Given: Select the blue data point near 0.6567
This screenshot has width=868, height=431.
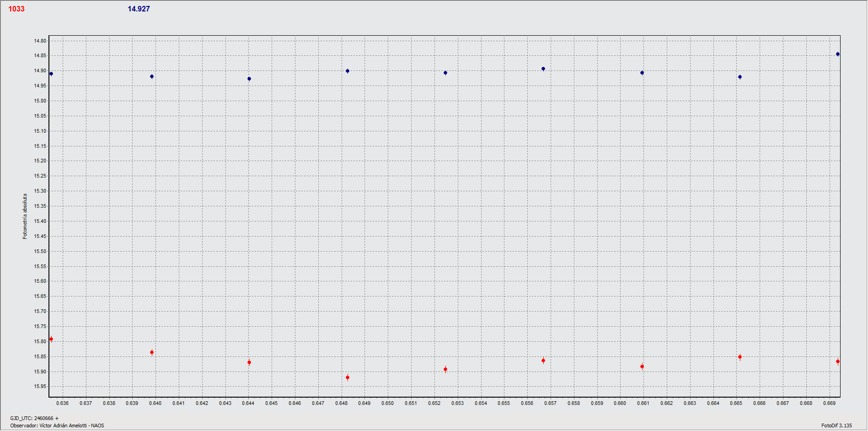Looking at the screenshot, I should [543, 69].
